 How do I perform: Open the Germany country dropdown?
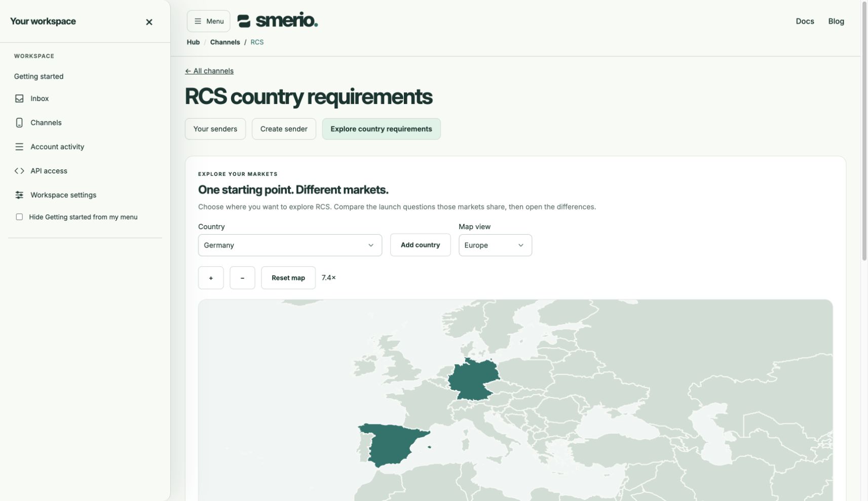[290, 245]
